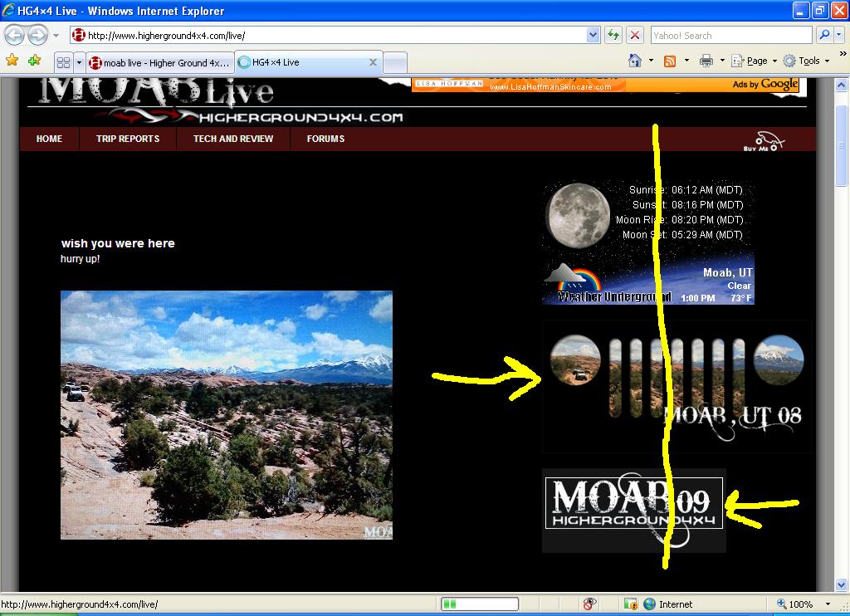Click the Print icon
The width and height of the screenshot is (850, 616).
click(706, 61)
